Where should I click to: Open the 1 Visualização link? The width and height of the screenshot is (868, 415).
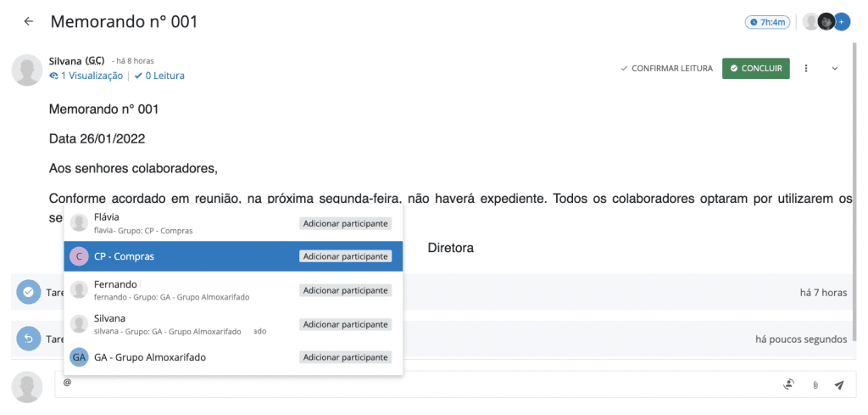tap(86, 76)
